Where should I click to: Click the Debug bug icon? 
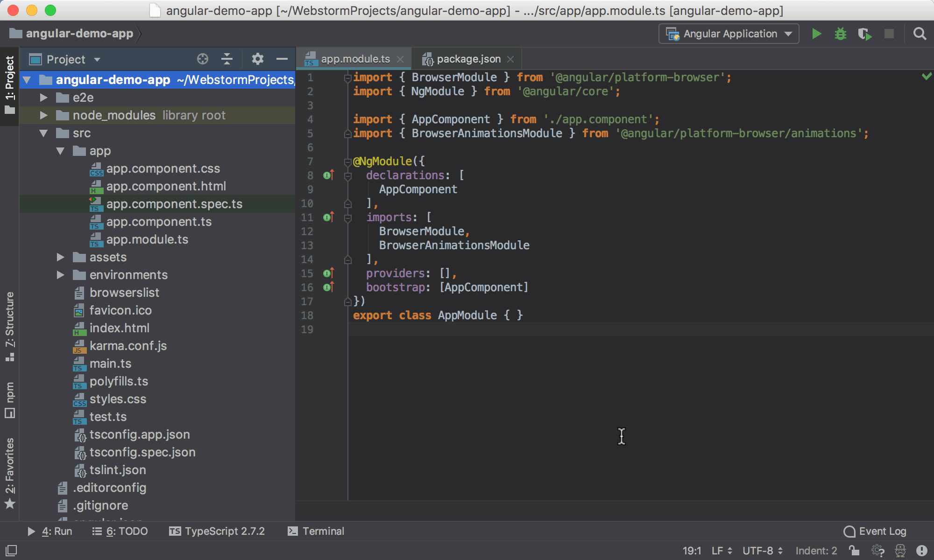(841, 34)
